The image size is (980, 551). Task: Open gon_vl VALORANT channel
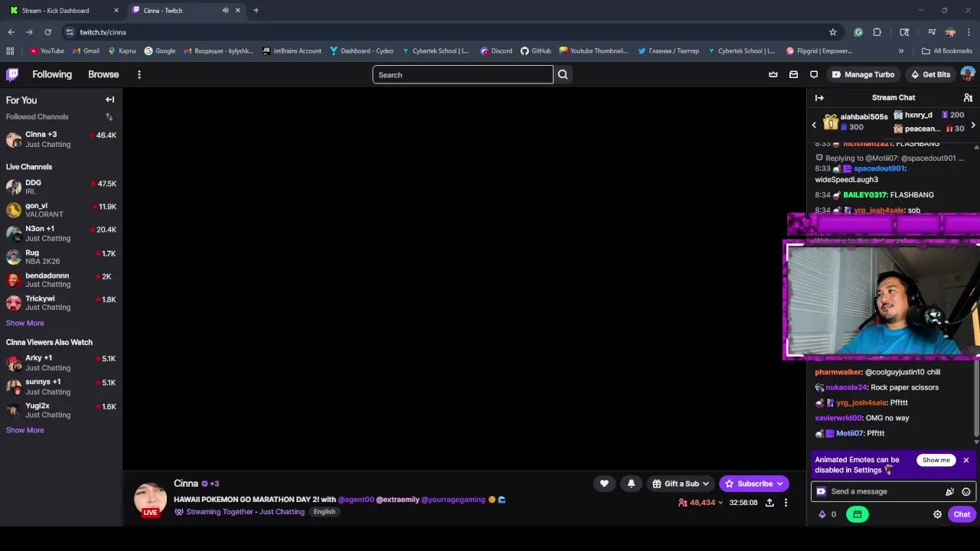(61, 210)
